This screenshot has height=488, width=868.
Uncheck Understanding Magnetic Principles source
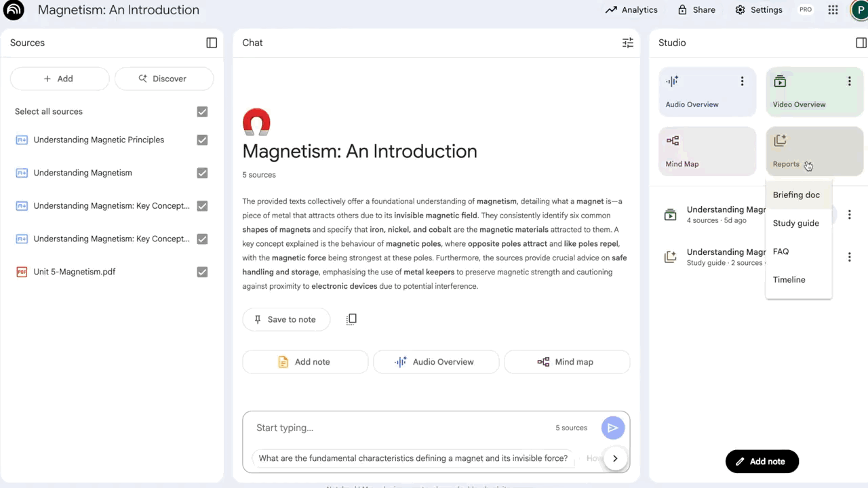(202, 140)
